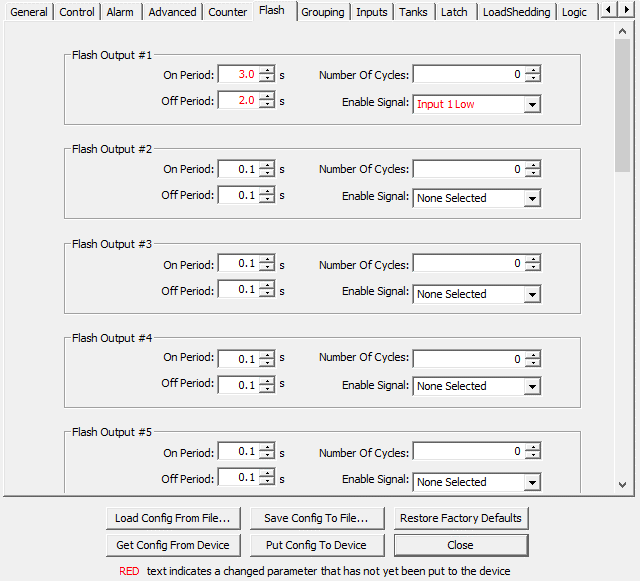Switch to the Counter tab
This screenshot has height=581, width=640.
228,12
